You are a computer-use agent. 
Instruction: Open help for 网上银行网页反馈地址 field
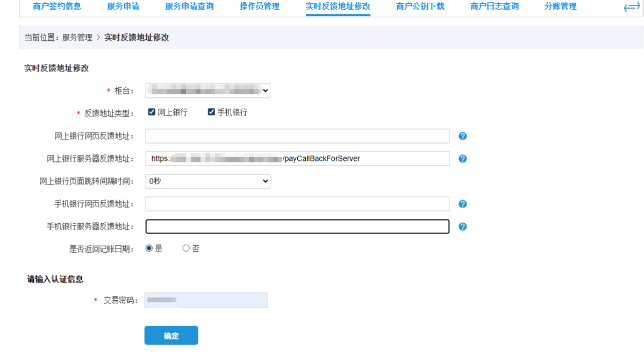(462, 136)
